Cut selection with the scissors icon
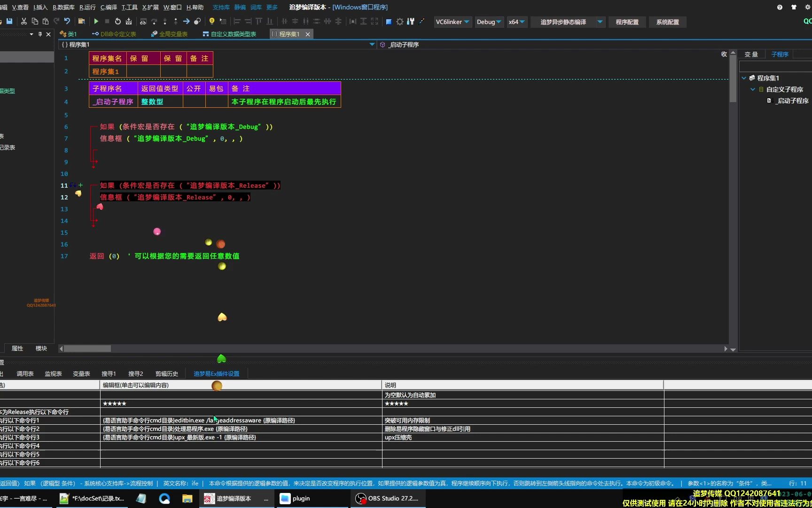 [x=23, y=22]
